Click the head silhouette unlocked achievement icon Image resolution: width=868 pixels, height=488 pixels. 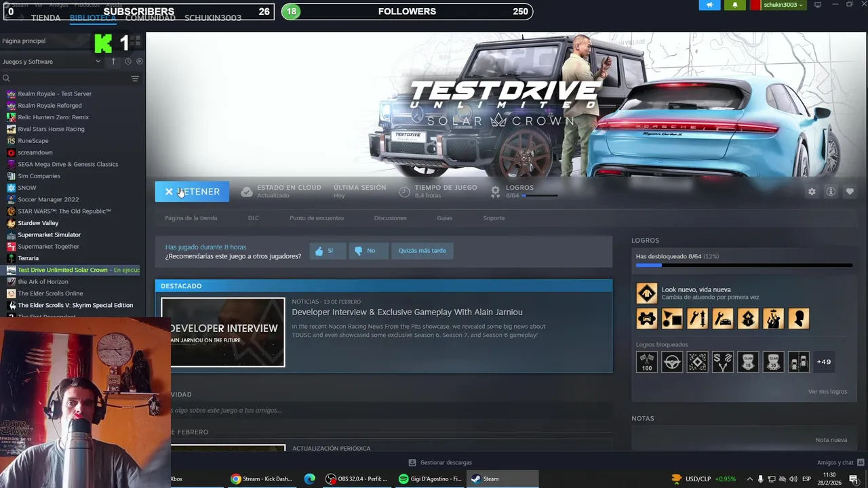coord(799,319)
